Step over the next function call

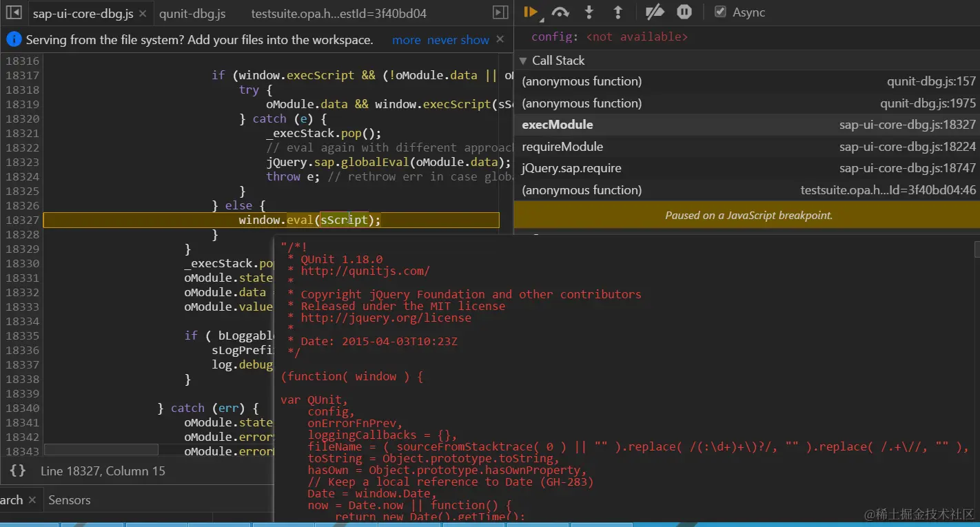(x=560, y=12)
